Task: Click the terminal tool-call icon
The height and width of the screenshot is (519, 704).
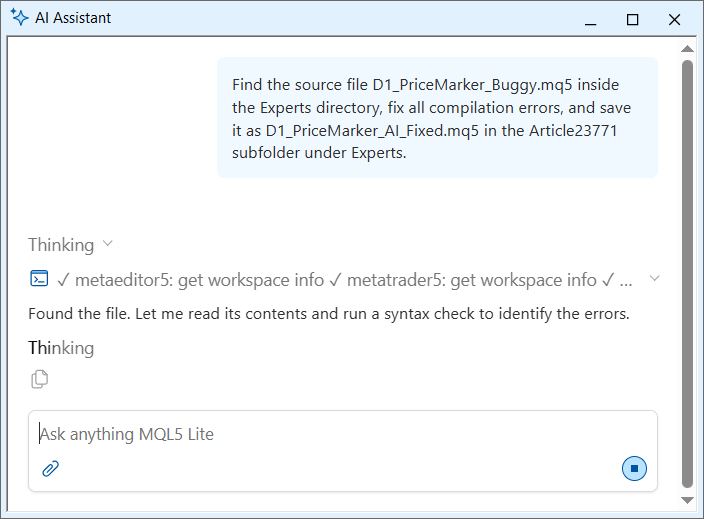Action: coord(39,278)
